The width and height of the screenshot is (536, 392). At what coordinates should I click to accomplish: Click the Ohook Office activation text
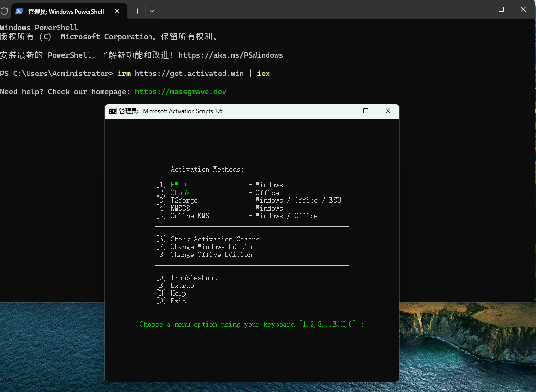pos(180,193)
